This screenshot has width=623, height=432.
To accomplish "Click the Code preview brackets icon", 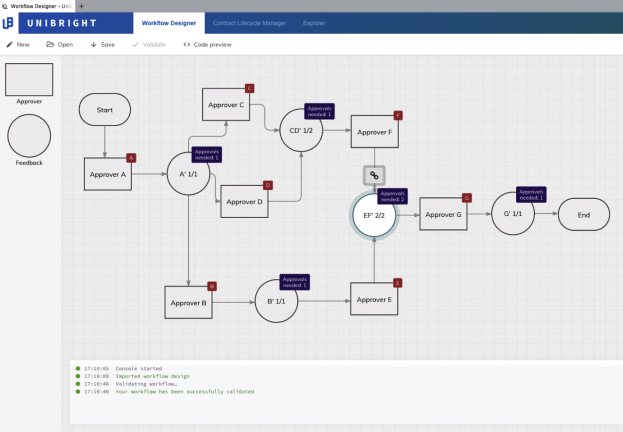I will click(x=187, y=45).
